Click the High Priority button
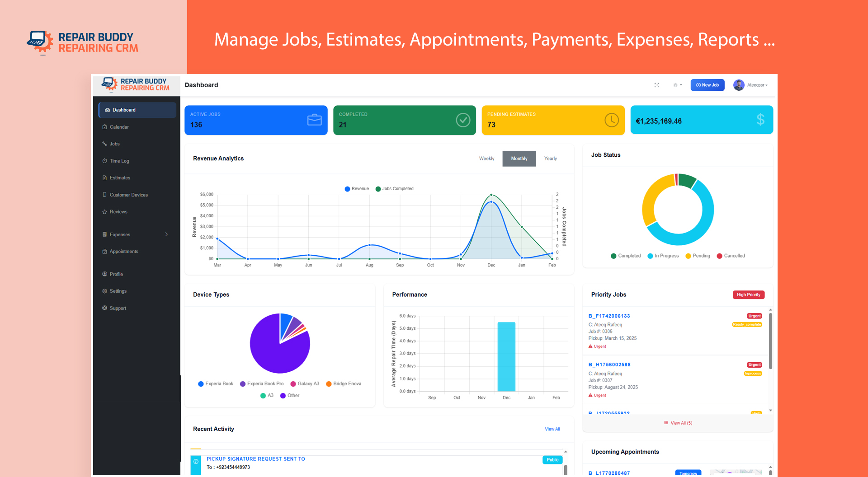 749,295
